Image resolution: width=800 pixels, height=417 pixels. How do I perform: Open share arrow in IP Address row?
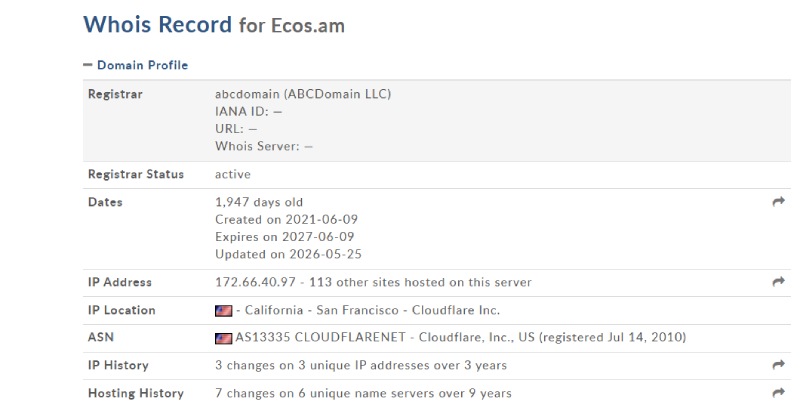778,281
